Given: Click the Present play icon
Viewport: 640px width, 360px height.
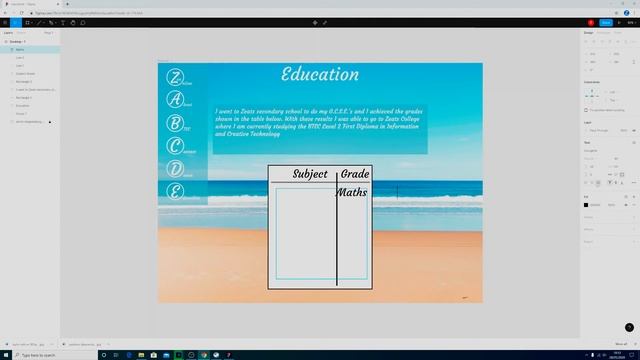Looking at the screenshot, I should coord(619,23).
